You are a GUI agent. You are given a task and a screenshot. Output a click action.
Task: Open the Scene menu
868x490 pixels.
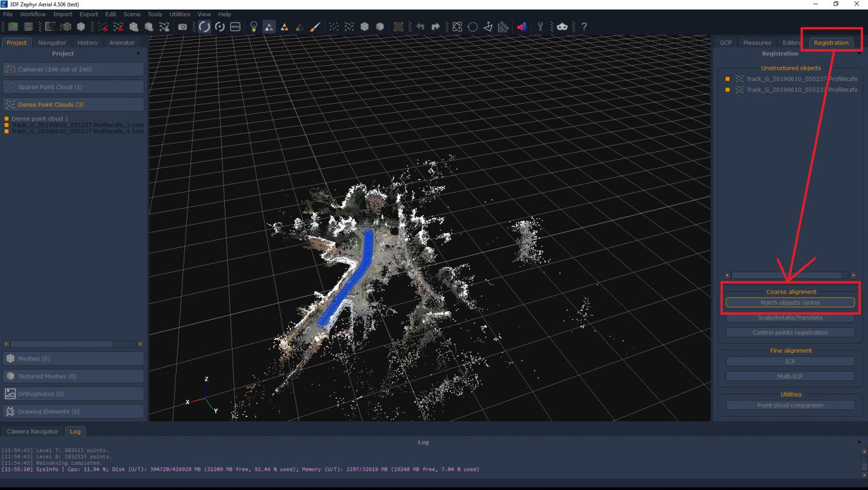click(x=132, y=14)
